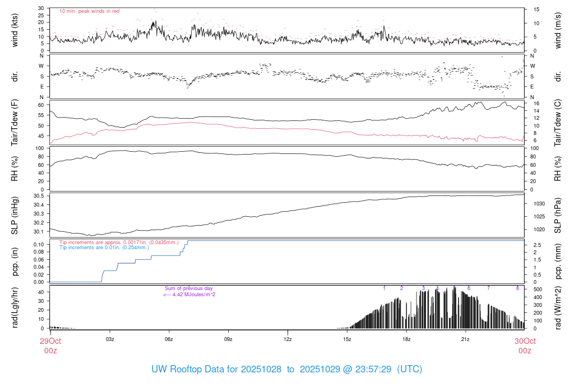Image resolution: width=574 pixels, height=392 pixels.
Task: Click the "rad (W/m^2)" right axis title
Action: click(x=558, y=307)
